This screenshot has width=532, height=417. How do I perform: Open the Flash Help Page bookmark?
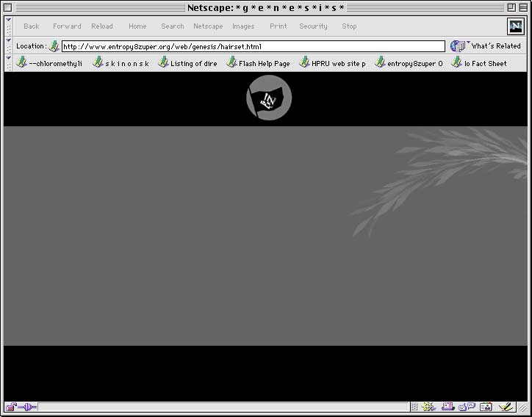coord(258,64)
